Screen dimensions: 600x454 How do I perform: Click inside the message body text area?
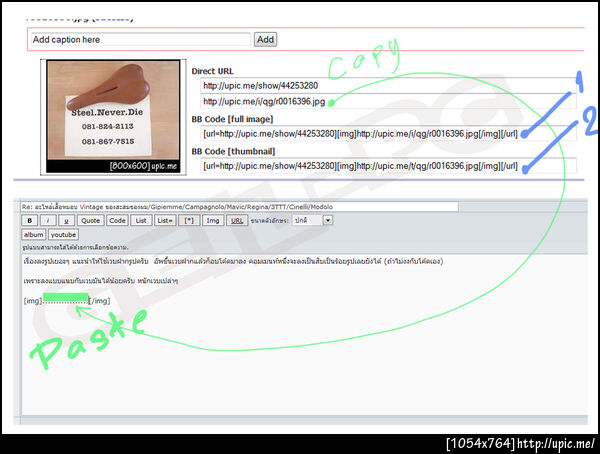coord(304,334)
